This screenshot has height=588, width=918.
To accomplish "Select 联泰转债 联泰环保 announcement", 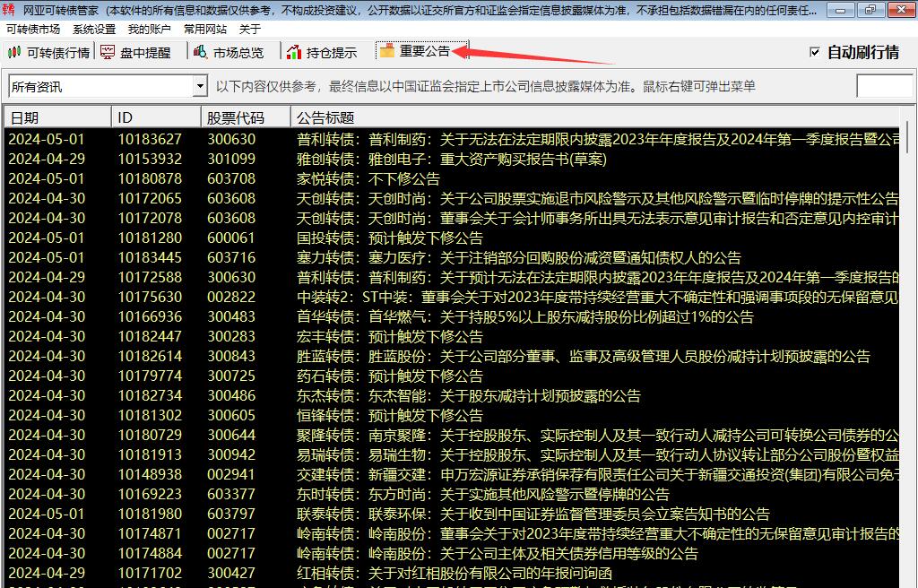I will (x=452, y=514).
